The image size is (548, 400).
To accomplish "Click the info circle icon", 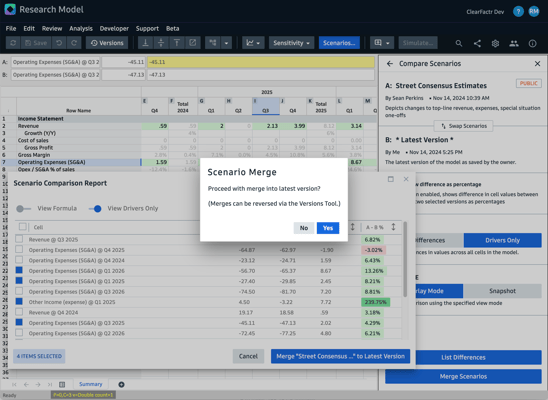I will (x=532, y=43).
